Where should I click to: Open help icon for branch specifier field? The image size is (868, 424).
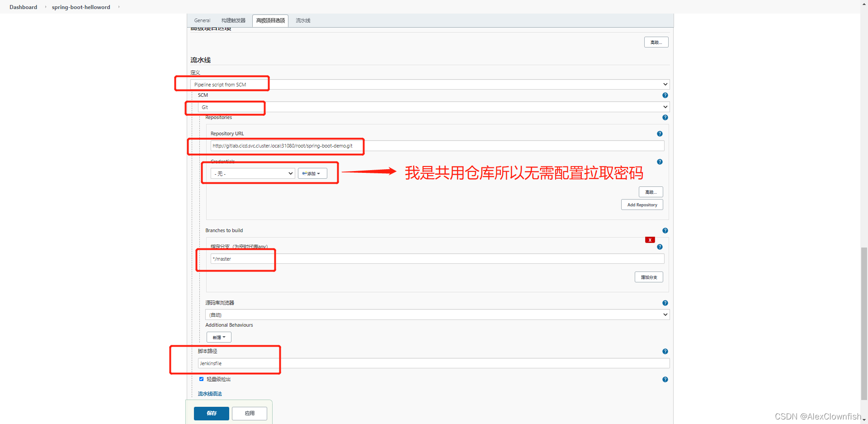point(660,247)
